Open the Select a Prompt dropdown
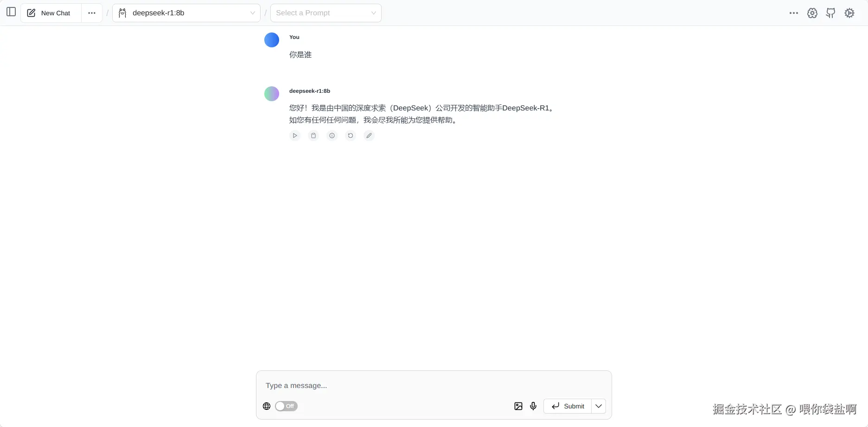 tap(326, 13)
